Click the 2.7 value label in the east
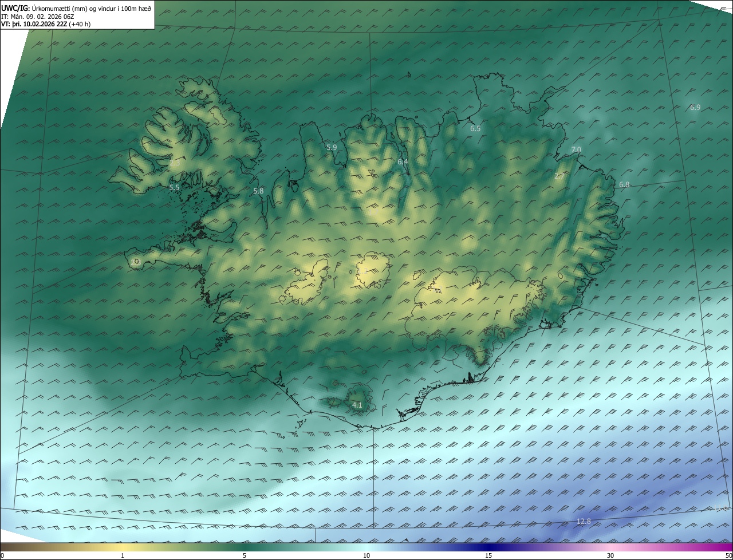The height and width of the screenshot is (560, 733). click(559, 176)
